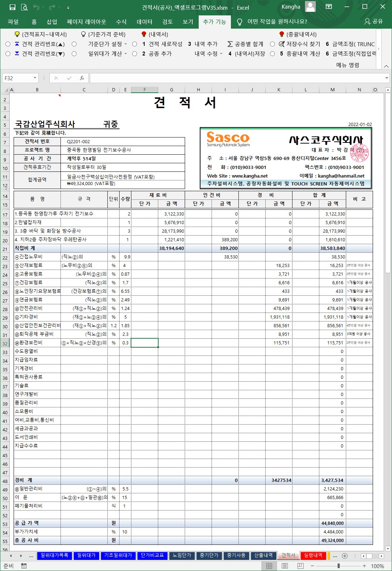Select radio button before 저장수식 찾기

[x=272, y=44]
